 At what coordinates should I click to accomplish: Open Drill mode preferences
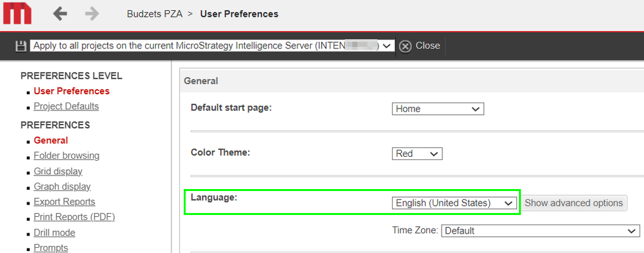tap(54, 232)
